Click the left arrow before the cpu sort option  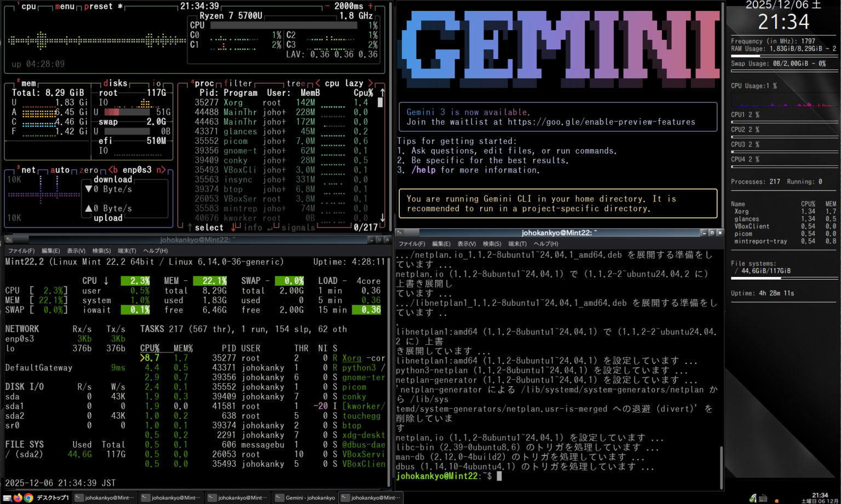pyautogui.click(x=316, y=83)
